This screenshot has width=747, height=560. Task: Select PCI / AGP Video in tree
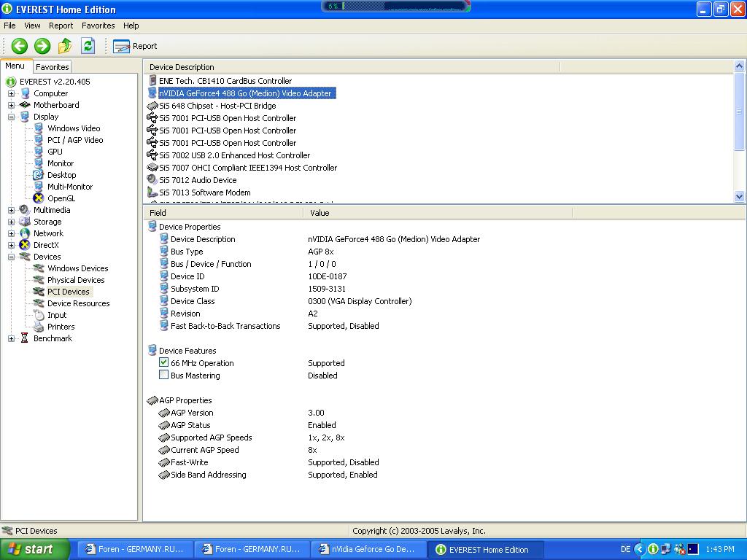click(x=75, y=140)
